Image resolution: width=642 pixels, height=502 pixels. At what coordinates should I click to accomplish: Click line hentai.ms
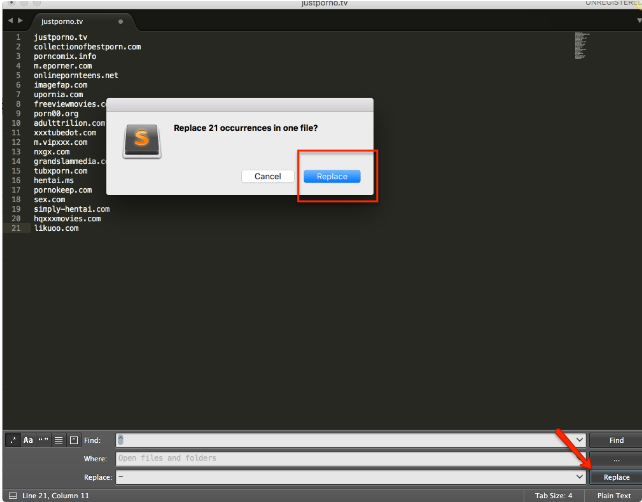pos(54,181)
